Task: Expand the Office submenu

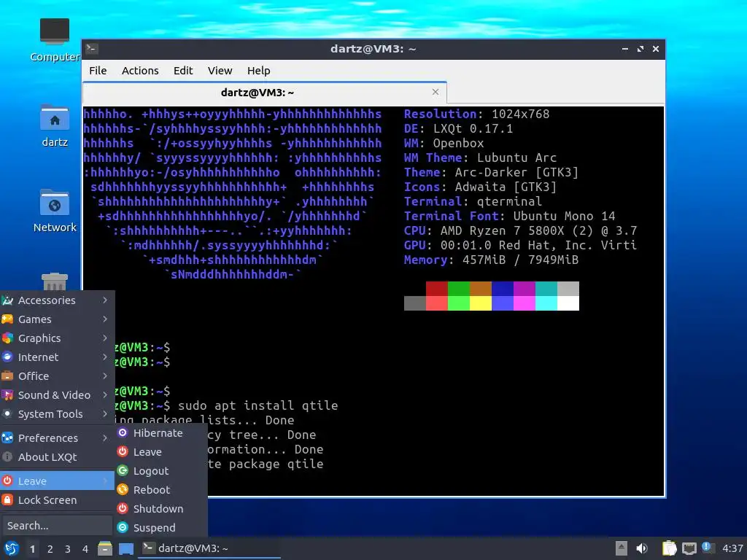Action: [57, 376]
